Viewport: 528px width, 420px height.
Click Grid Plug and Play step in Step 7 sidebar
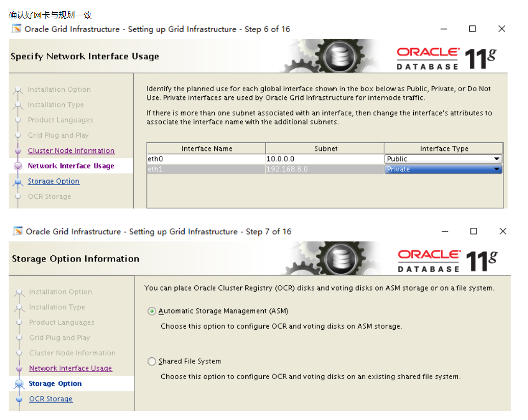point(59,338)
